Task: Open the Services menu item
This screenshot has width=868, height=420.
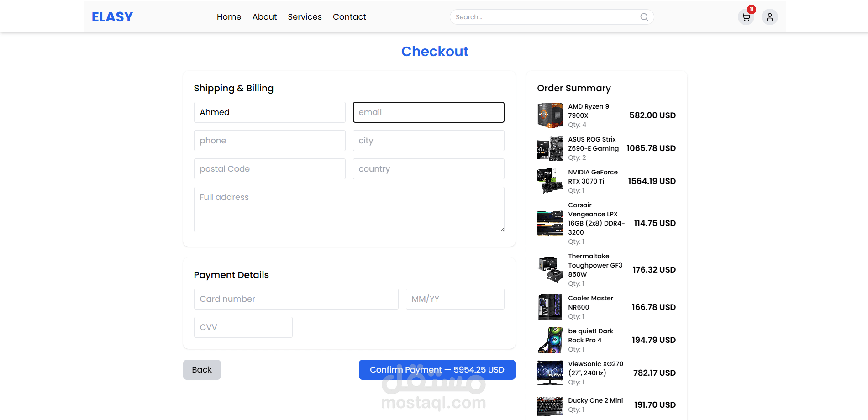Action: point(305,17)
